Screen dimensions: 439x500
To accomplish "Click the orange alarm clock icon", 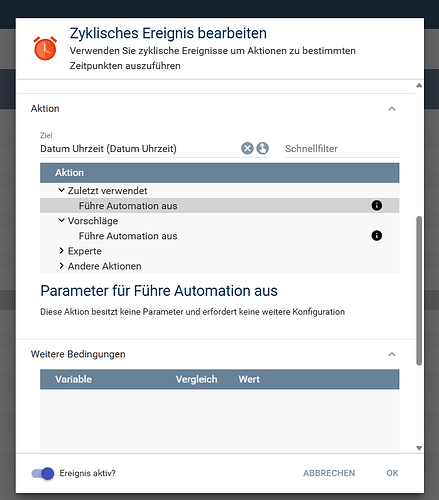I will tap(45, 49).
